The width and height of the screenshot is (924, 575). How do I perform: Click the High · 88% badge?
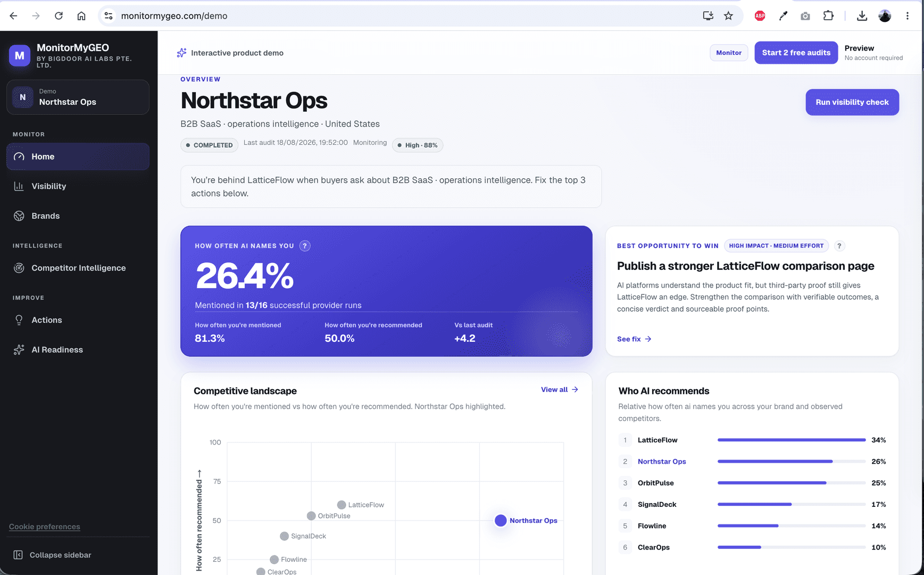(x=418, y=145)
